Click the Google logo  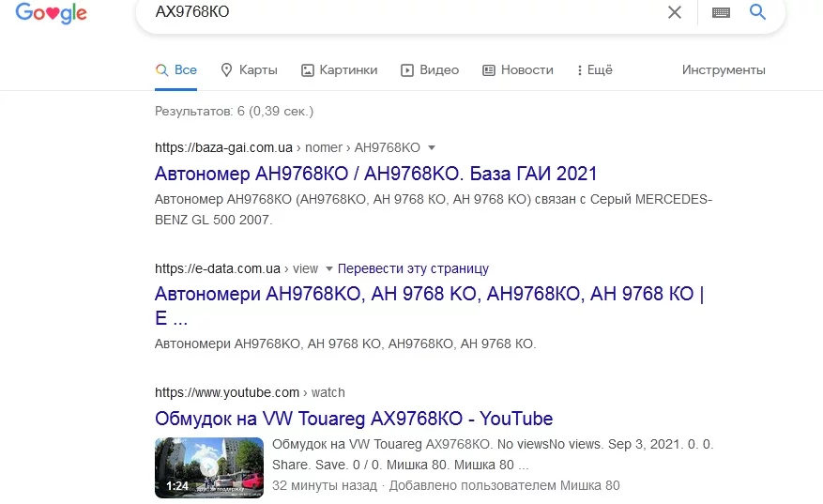tap(51, 12)
